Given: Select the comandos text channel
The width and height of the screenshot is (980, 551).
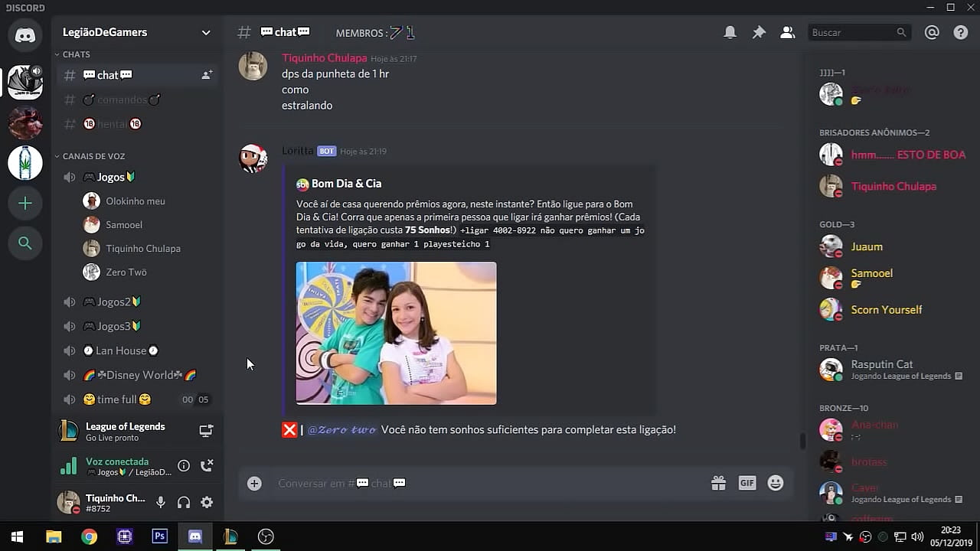Looking at the screenshot, I should (x=122, y=99).
